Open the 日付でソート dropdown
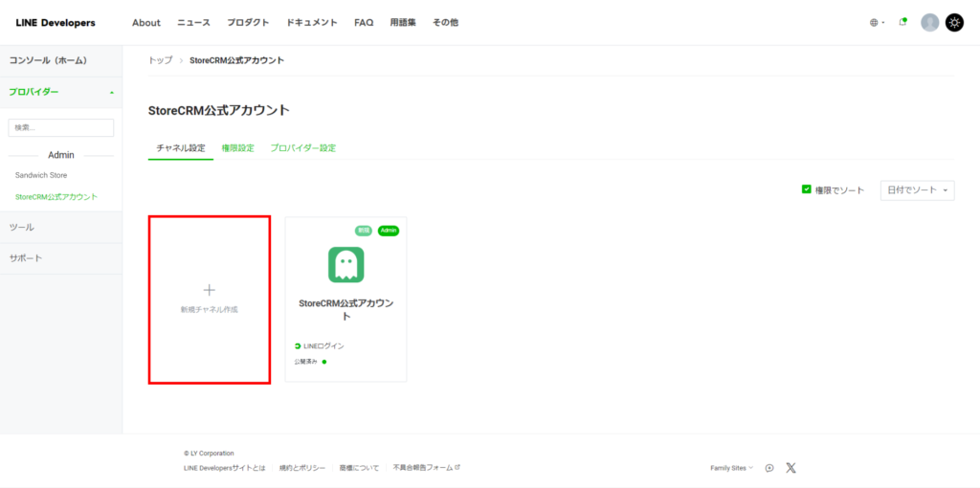The width and height of the screenshot is (980, 488). coord(918,190)
